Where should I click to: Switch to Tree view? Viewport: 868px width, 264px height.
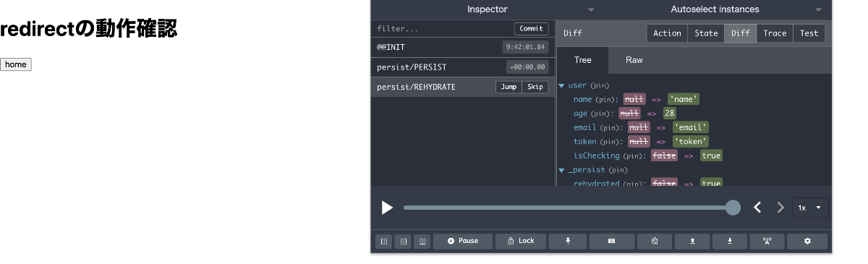582,60
